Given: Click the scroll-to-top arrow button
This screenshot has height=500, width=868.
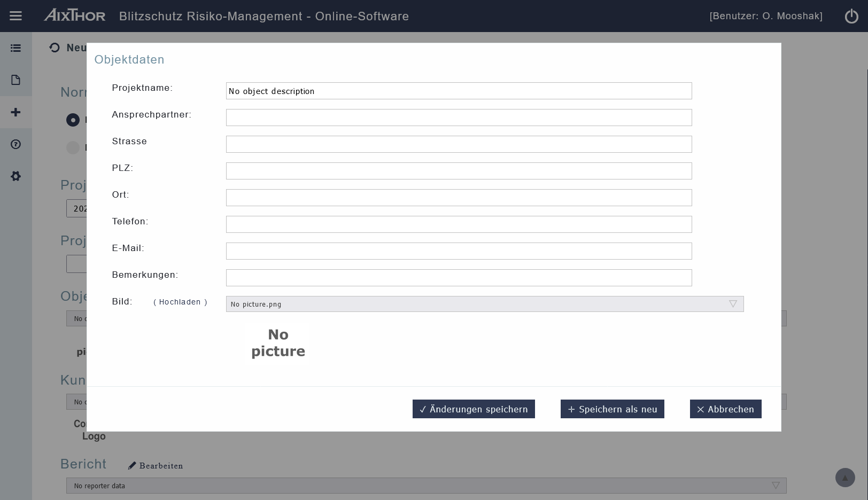Looking at the screenshot, I should pyautogui.click(x=845, y=478).
